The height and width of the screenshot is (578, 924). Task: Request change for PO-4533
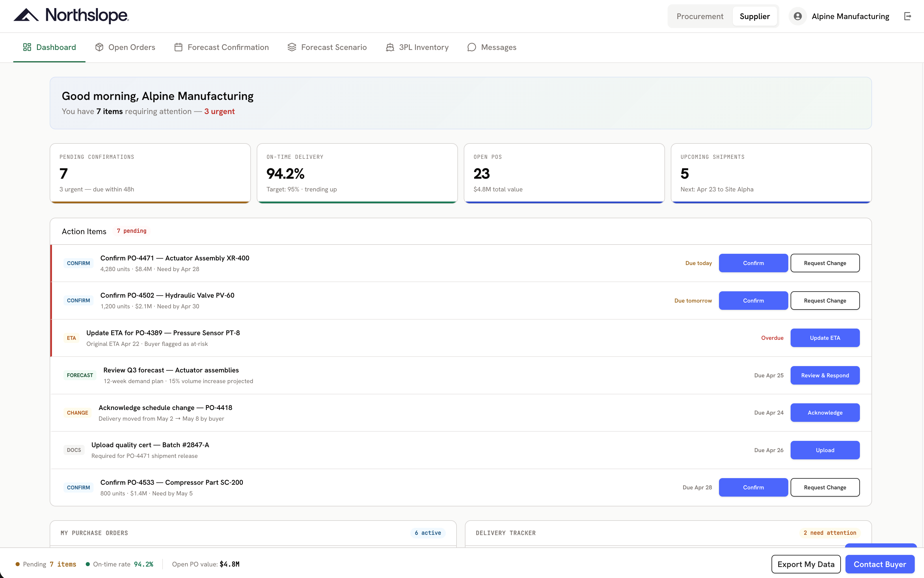(825, 487)
